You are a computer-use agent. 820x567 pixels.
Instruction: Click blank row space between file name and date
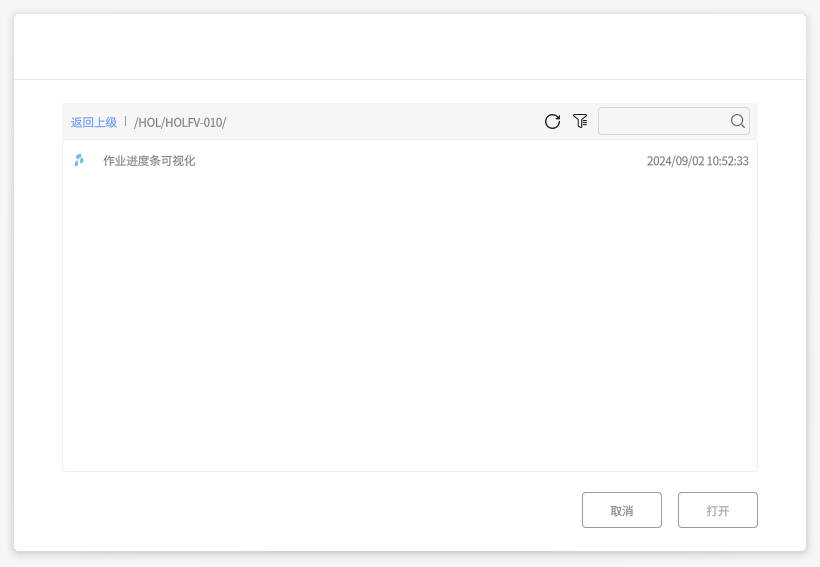[420, 160]
